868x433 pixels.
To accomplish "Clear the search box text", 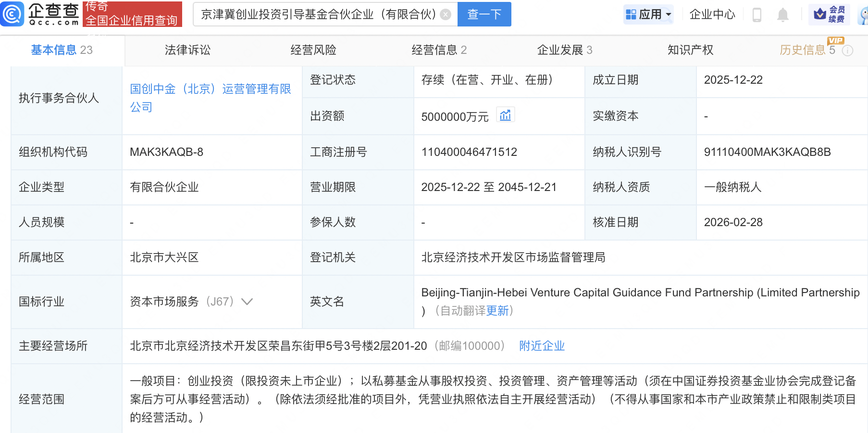I will click(446, 14).
